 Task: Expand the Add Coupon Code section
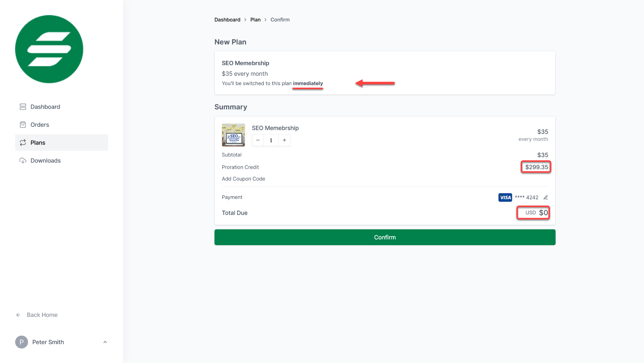click(243, 179)
